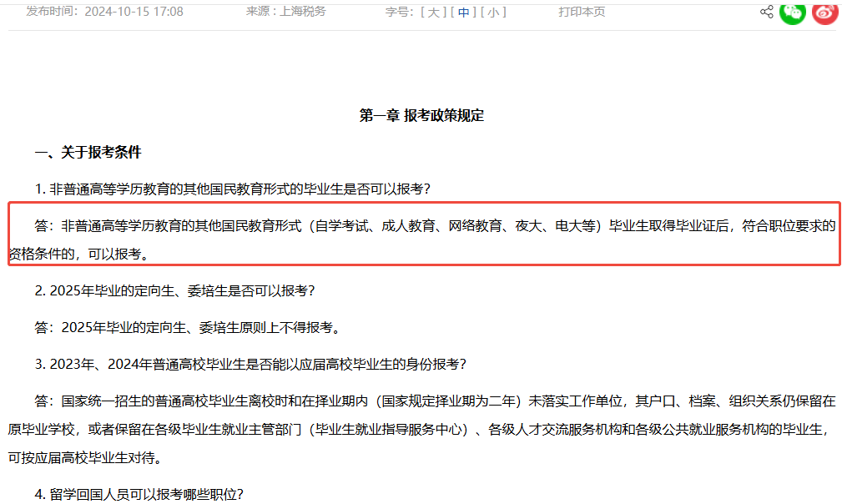Click question 1 about 非普通高等学历教育
Image resolution: width=842 pixels, height=504 pixels.
pyautogui.click(x=233, y=189)
